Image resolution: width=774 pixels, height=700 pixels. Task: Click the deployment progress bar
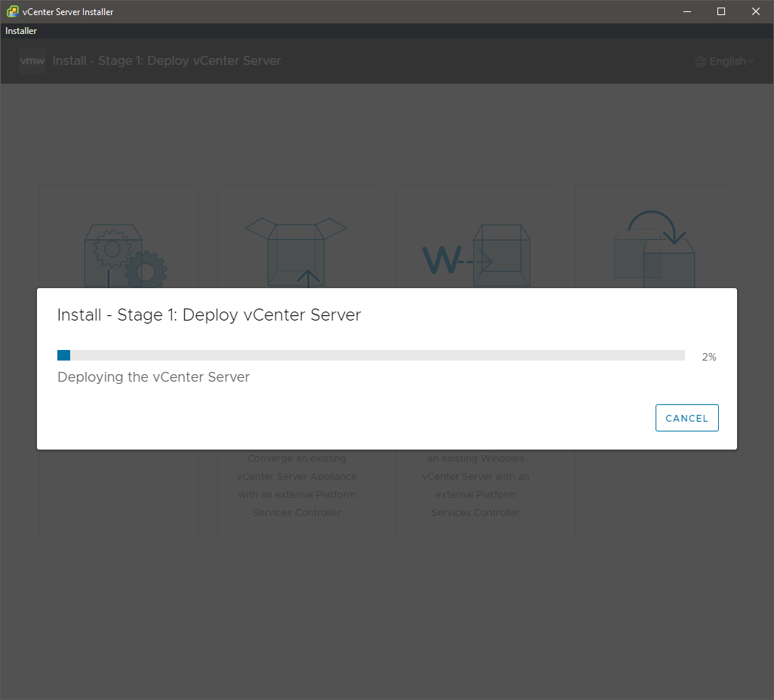tap(370, 355)
